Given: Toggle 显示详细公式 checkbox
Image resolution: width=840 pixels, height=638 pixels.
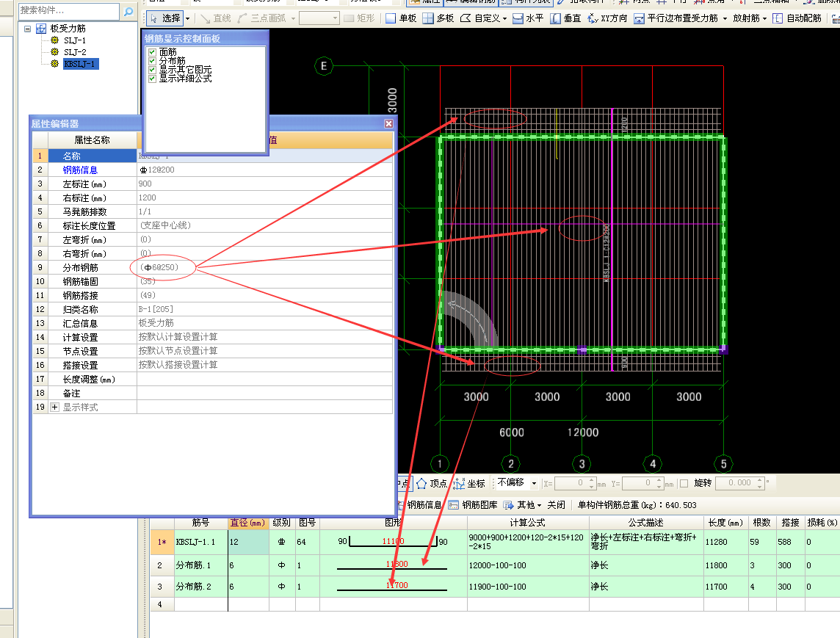Looking at the screenshot, I should 152,79.
